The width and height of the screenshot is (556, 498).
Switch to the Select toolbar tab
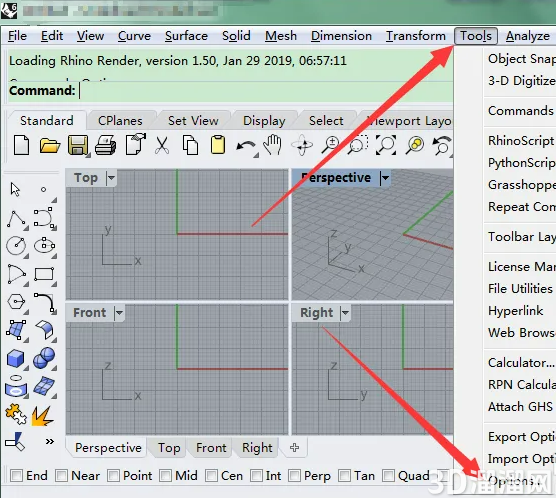click(326, 121)
